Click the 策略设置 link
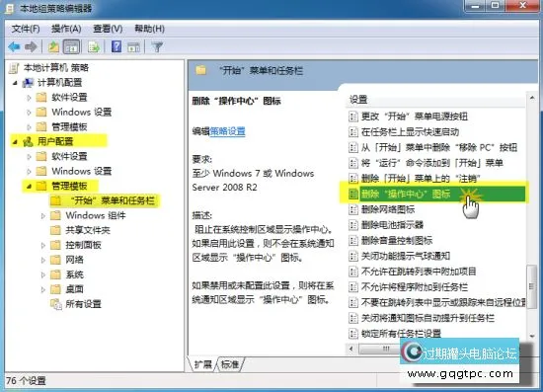 (227, 131)
